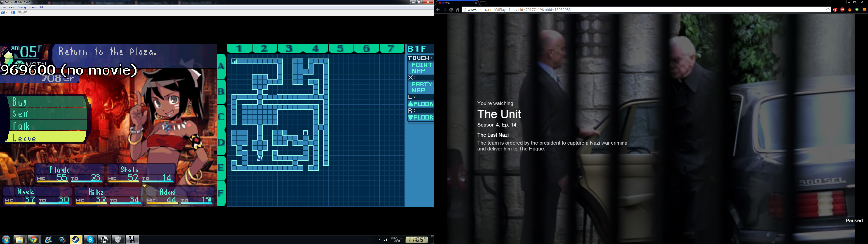868x244 pixels.
Task: Open the Adblock Plus extension icon
Action: coord(842,10)
